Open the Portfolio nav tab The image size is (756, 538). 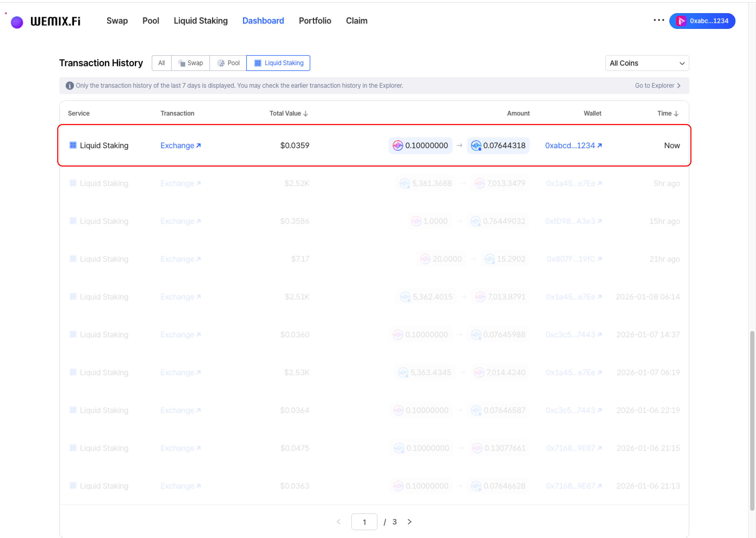point(315,21)
